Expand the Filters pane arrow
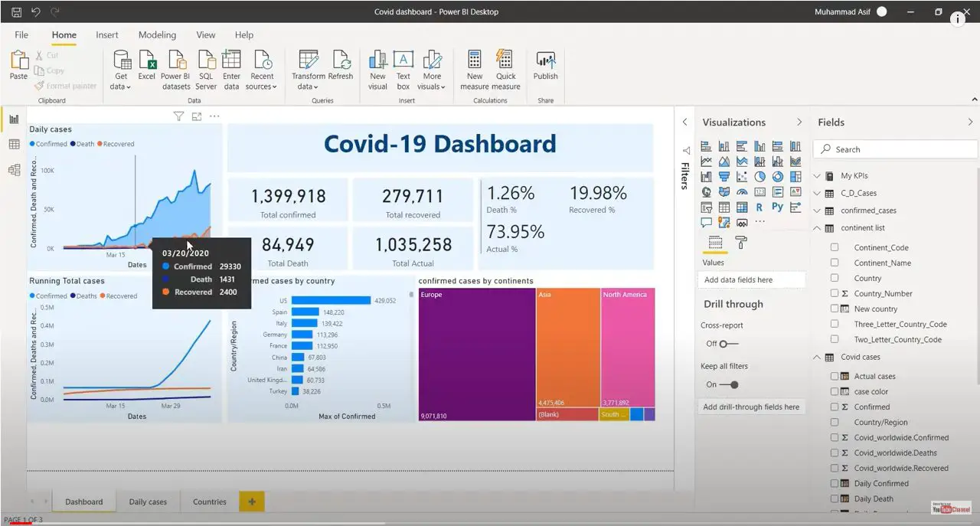980x526 pixels. (x=684, y=122)
